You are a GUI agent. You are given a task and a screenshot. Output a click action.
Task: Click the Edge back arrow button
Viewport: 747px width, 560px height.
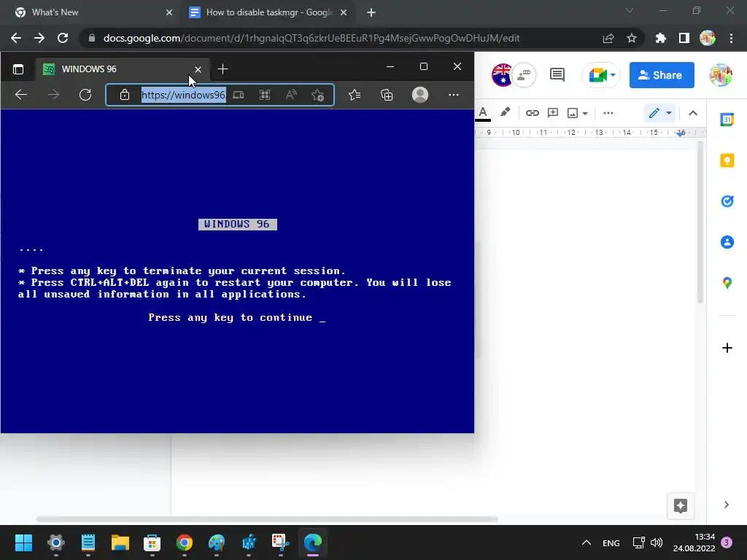pos(21,95)
